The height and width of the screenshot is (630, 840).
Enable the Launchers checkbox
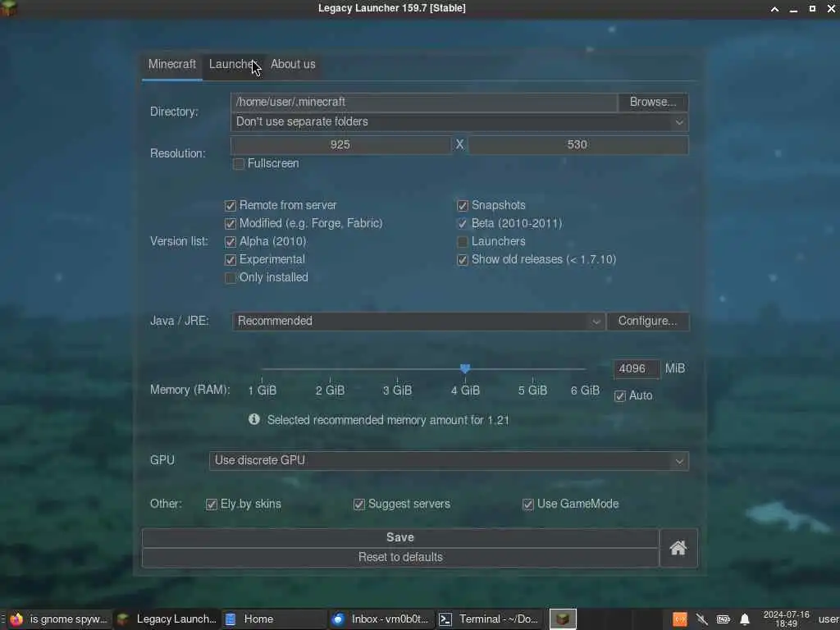click(463, 242)
